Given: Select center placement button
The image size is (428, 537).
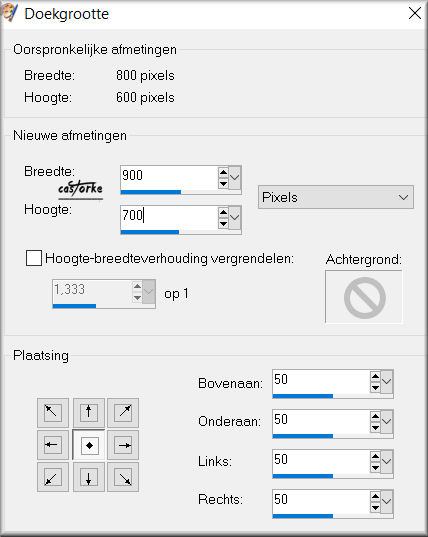Looking at the screenshot, I should [x=89, y=445].
